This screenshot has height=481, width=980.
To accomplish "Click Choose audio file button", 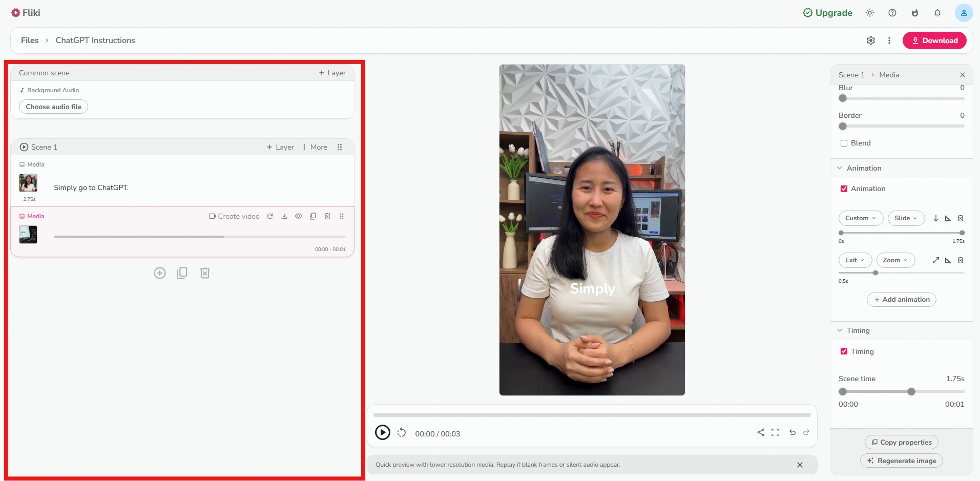I will pyautogui.click(x=54, y=107).
